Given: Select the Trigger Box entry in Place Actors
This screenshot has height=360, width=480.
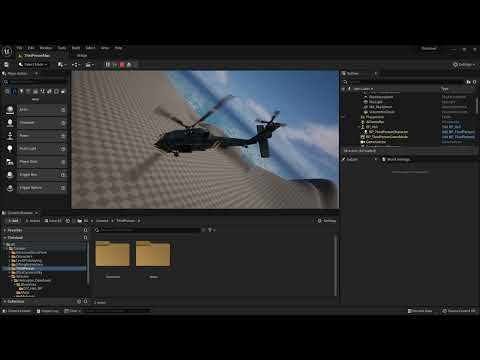Looking at the screenshot, I should pyautogui.click(x=35, y=175).
